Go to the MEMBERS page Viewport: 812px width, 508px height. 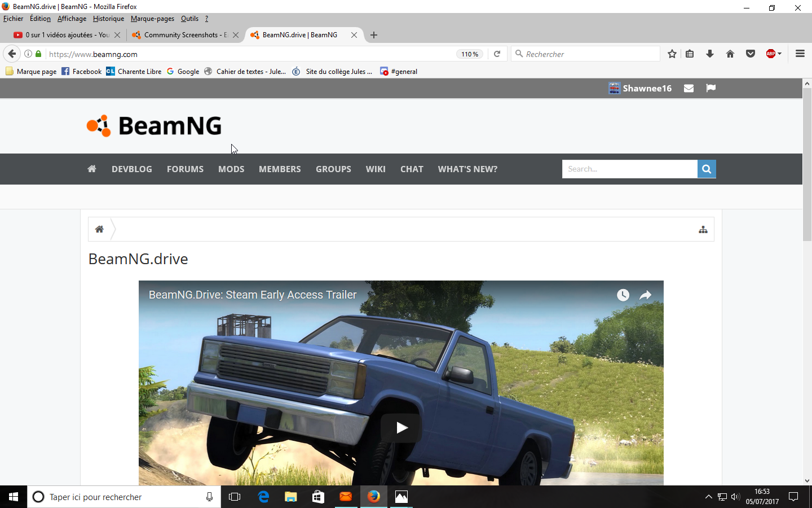[280, 169]
